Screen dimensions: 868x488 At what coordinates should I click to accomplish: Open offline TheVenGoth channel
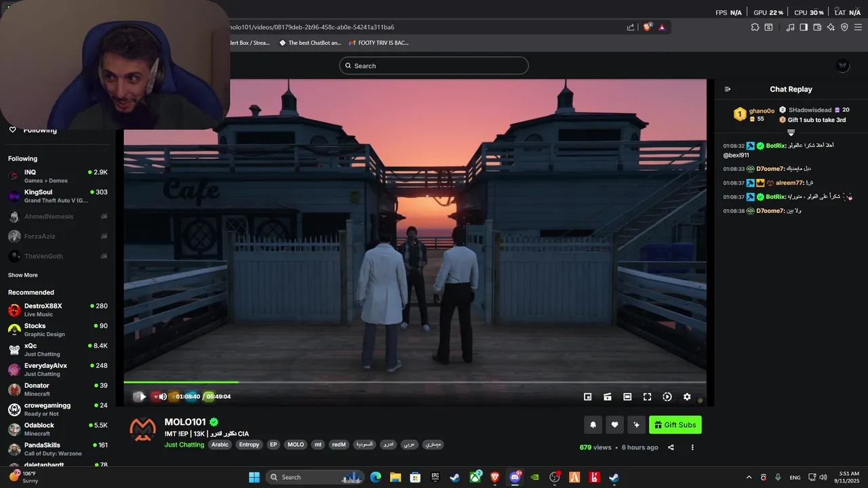pyautogui.click(x=58, y=256)
